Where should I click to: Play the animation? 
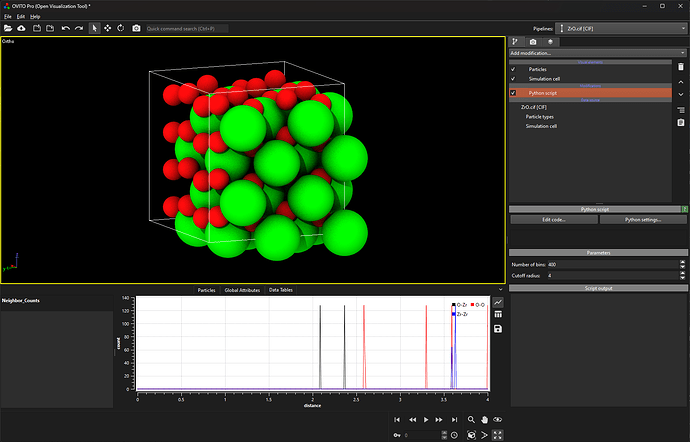[x=426, y=420]
